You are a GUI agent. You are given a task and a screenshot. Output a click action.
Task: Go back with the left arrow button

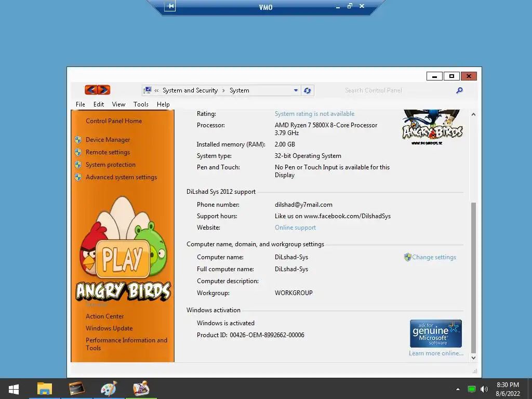click(91, 90)
